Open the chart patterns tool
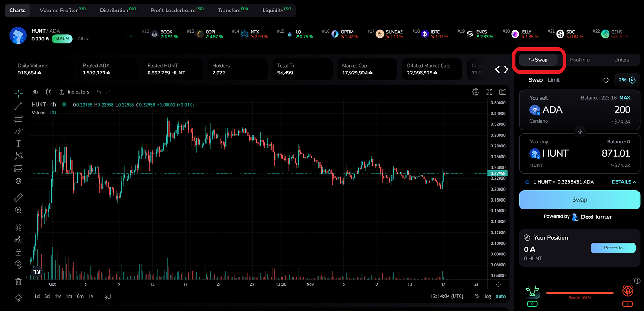The image size is (644, 311). [18, 156]
